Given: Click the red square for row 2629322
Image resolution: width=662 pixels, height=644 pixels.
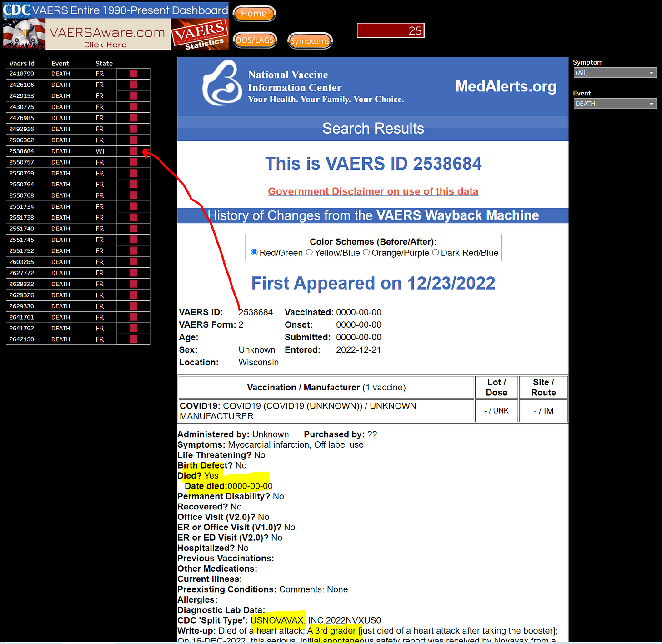Looking at the screenshot, I should [133, 284].
